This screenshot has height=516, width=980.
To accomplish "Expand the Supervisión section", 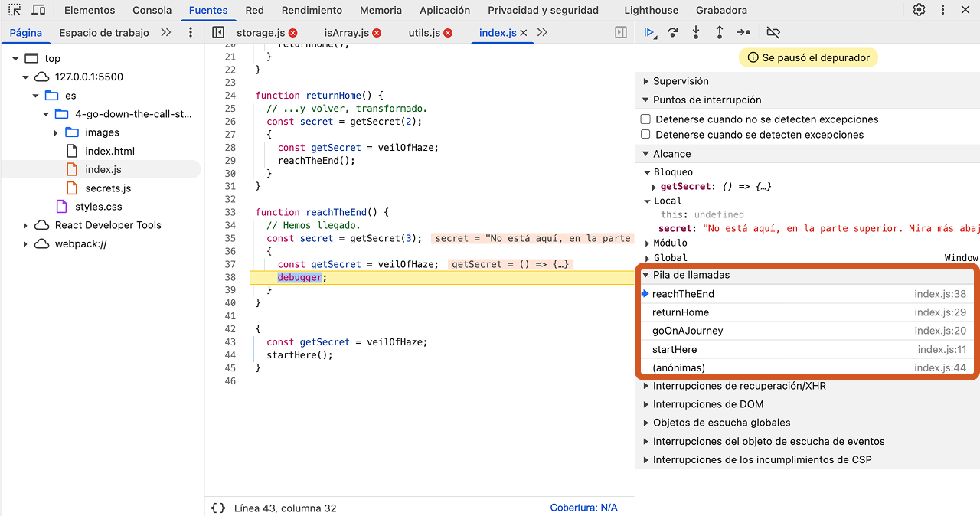I will pos(645,81).
